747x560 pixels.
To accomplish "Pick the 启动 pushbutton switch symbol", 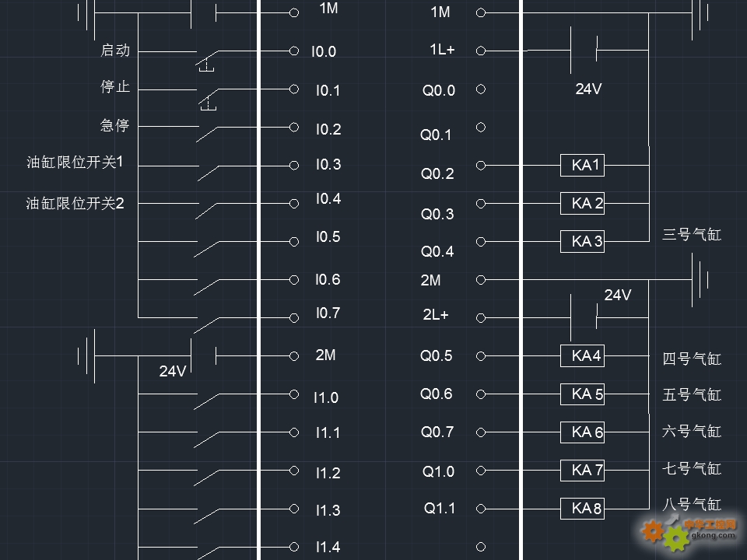I will [x=207, y=61].
